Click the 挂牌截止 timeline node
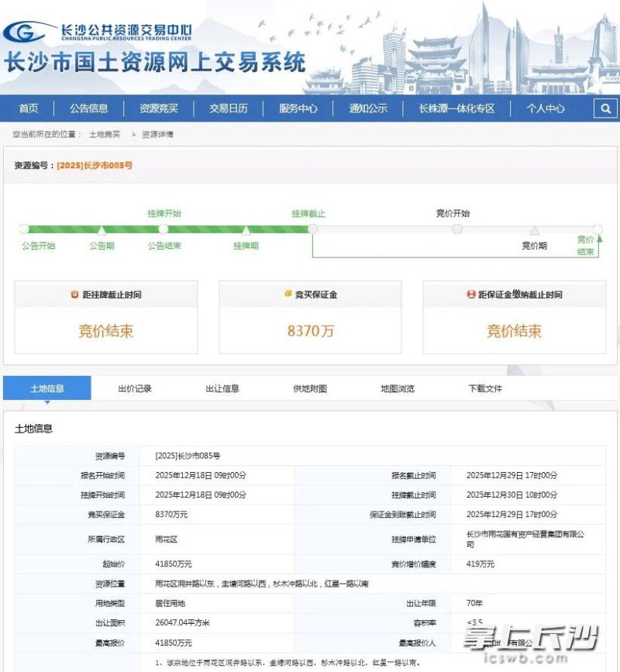 pos(312,229)
